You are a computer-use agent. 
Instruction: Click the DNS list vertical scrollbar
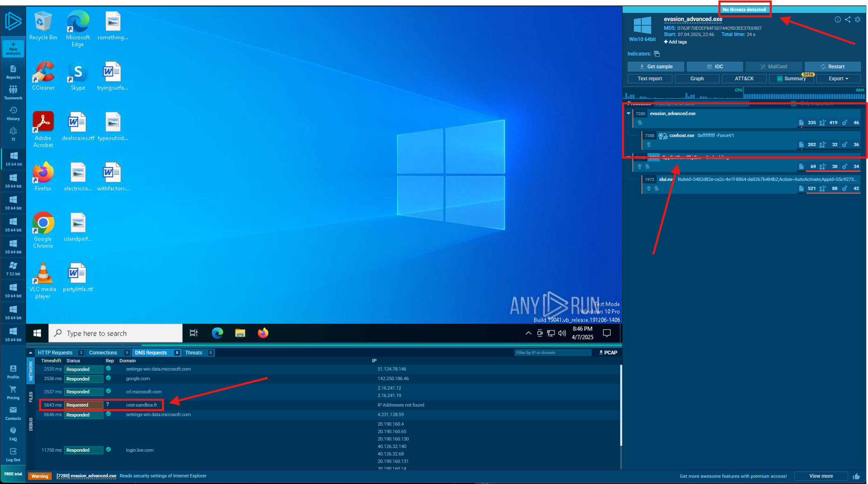pos(621,406)
